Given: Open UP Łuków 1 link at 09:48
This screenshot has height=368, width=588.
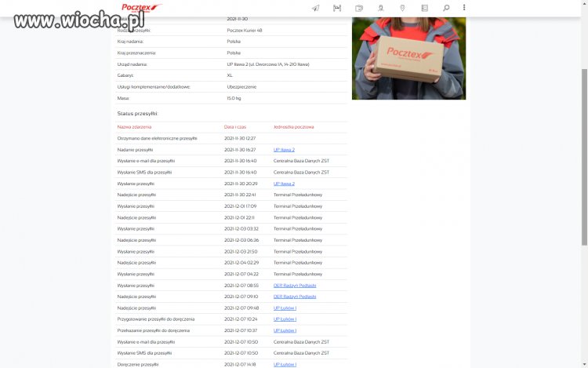Looking at the screenshot, I should pyautogui.click(x=285, y=308).
